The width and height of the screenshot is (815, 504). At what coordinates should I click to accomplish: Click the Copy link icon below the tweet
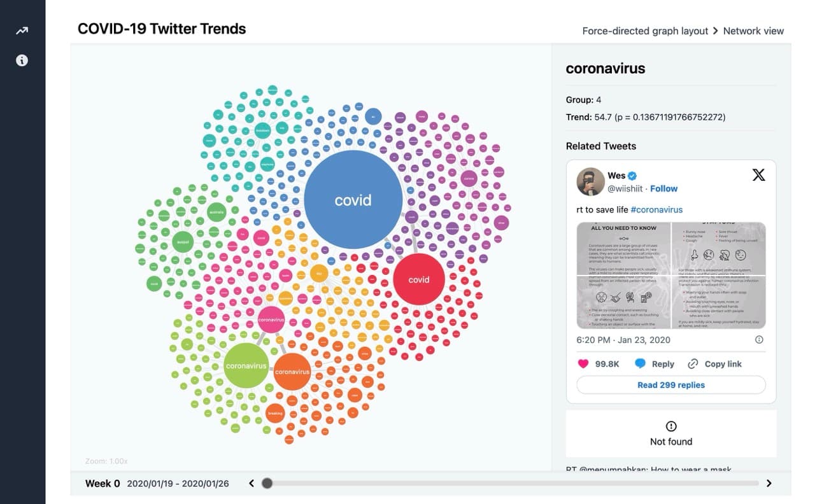point(691,363)
